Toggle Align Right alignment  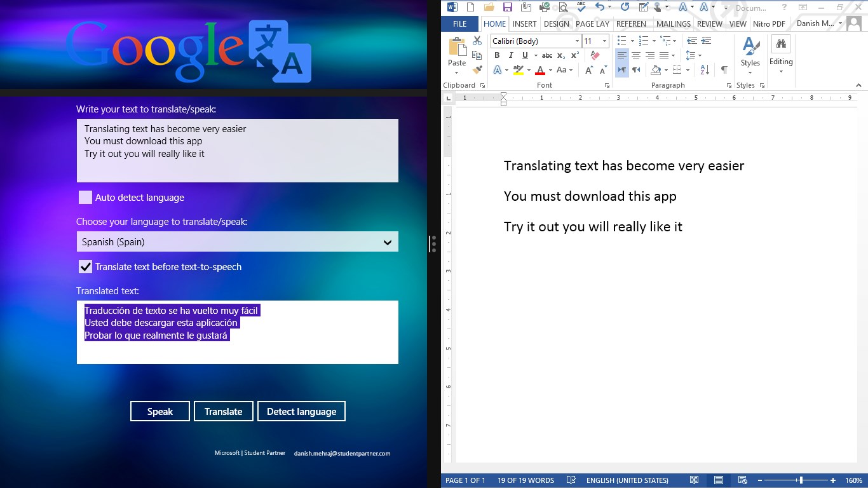click(x=649, y=55)
